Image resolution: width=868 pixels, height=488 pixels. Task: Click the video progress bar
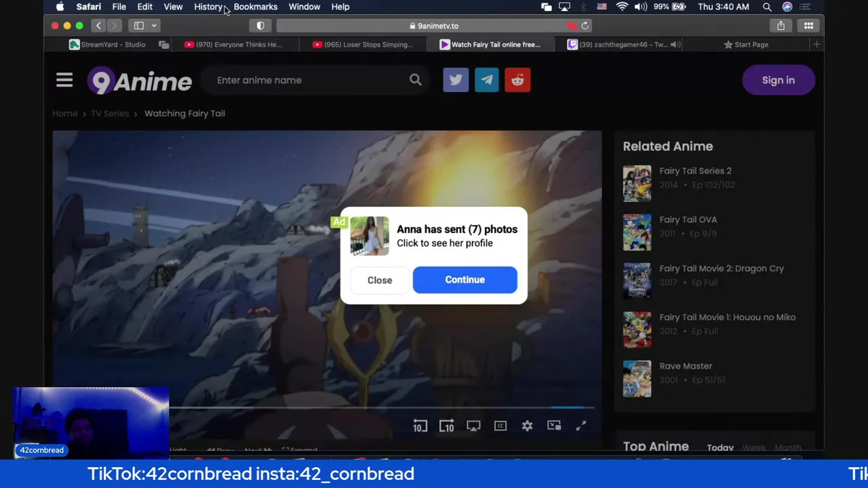click(x=382, y=407)
